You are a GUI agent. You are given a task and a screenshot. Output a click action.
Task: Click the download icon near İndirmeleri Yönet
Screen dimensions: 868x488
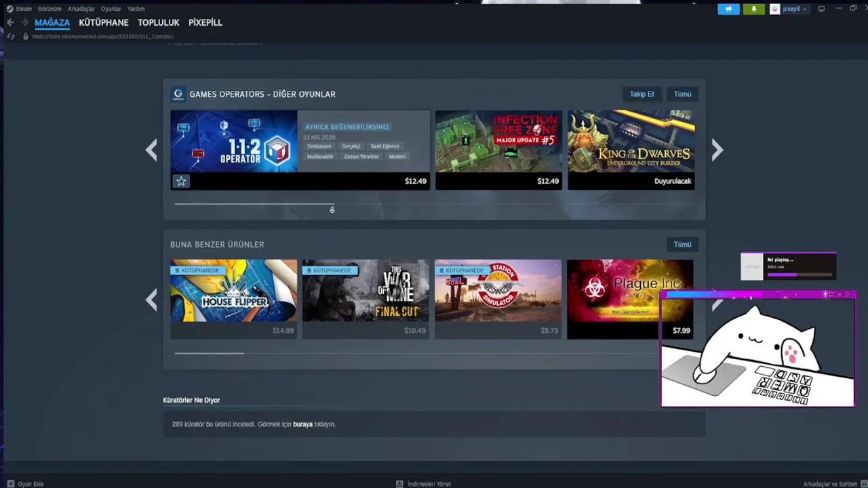coord(400,484)
